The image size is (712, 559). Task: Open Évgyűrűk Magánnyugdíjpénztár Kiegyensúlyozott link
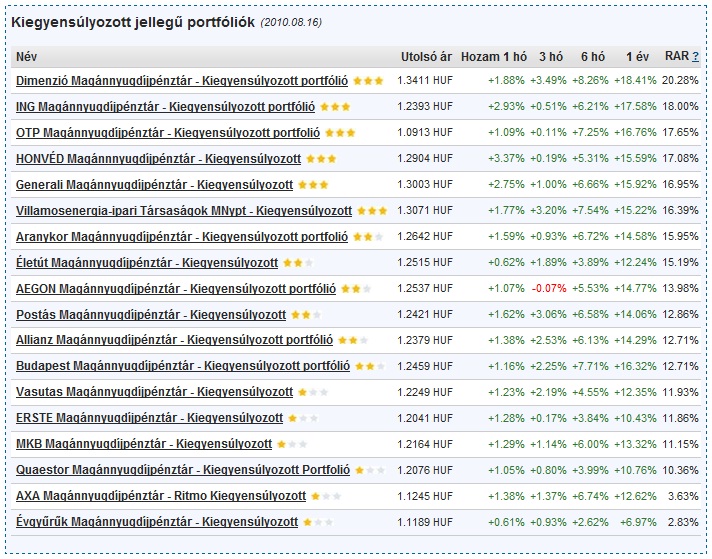point(157,522)
